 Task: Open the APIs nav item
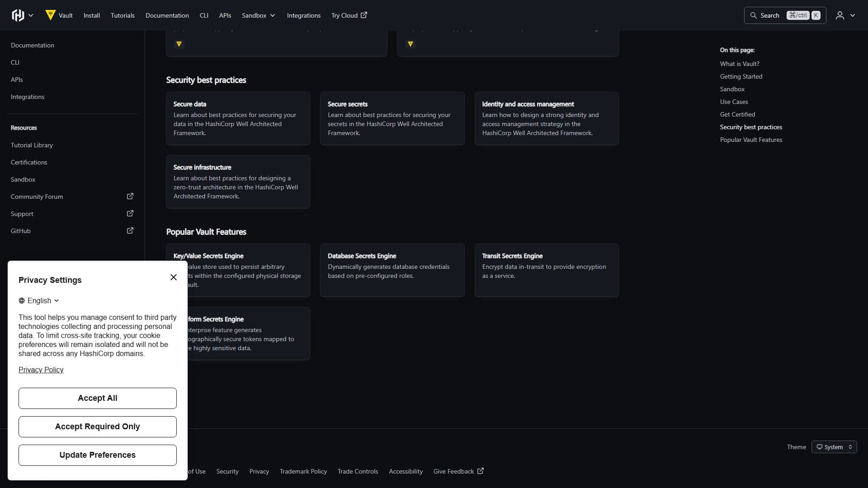coord(225,15)
